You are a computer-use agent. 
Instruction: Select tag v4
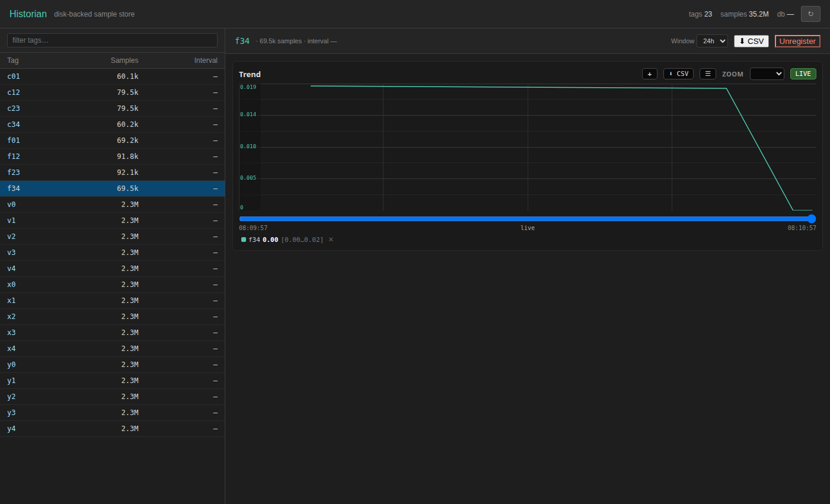112,269
